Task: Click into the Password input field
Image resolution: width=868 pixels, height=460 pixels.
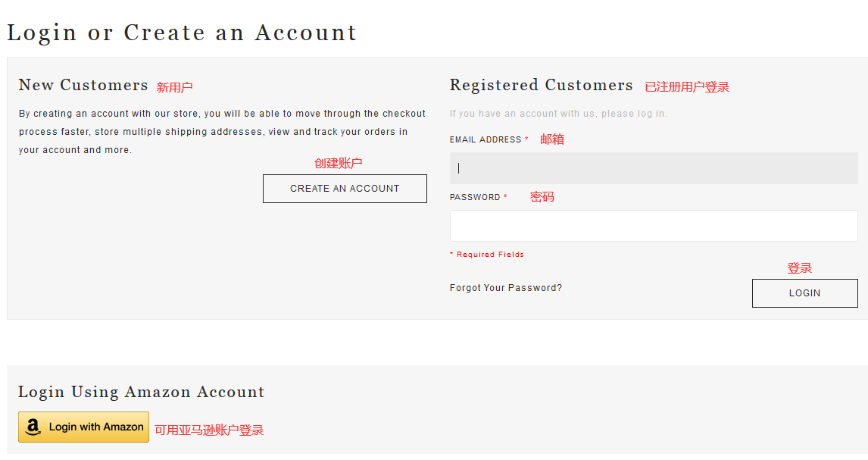Action: (654, 226)
